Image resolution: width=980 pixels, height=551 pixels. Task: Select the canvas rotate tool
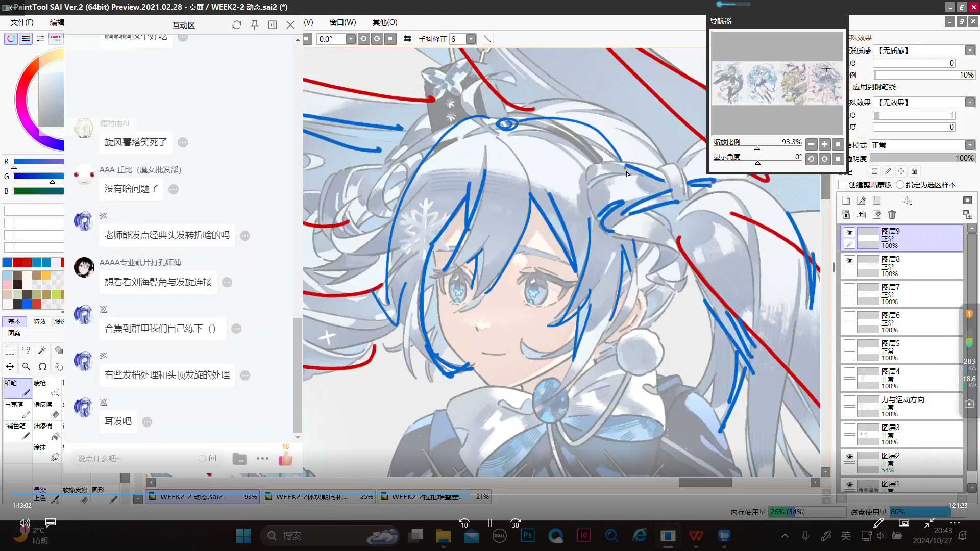pos(42,367)
